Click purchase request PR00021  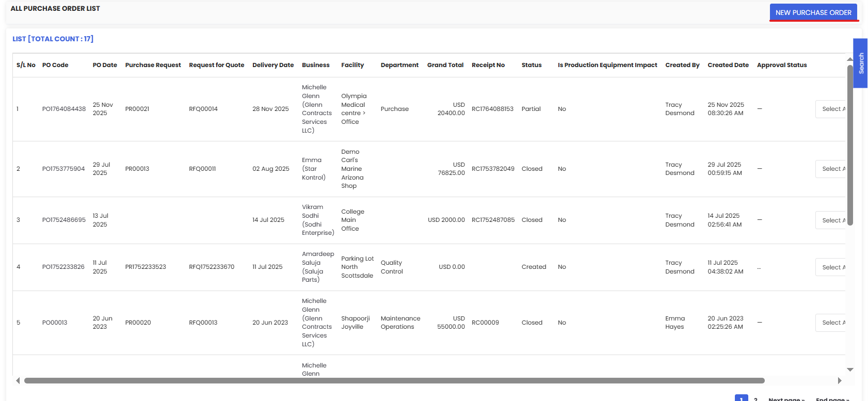[137, 109]
